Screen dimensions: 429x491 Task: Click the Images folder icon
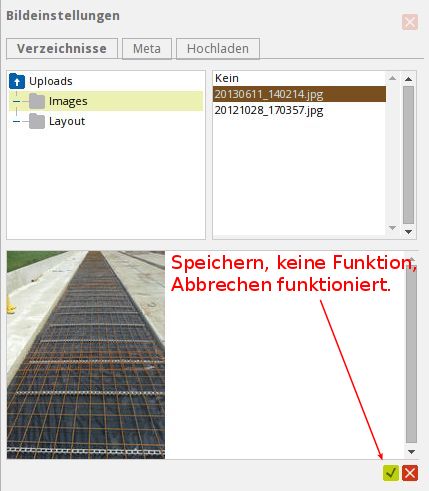37,101
